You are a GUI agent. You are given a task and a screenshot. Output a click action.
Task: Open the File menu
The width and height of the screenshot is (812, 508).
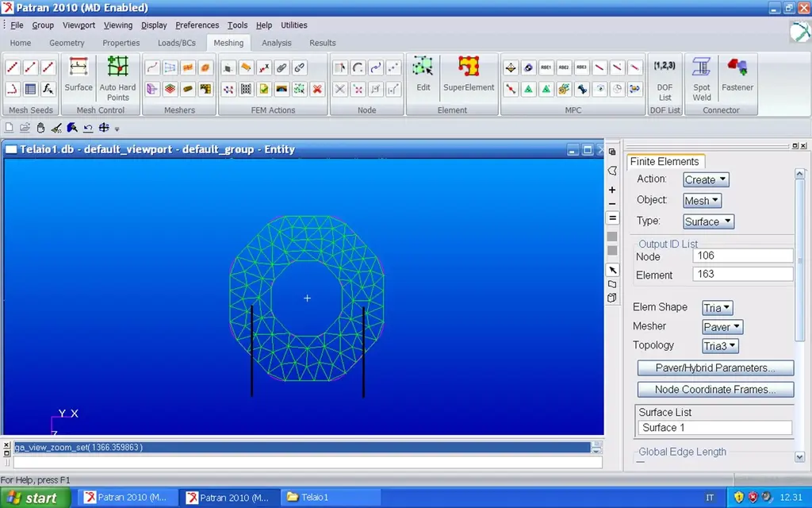pyautogui.click(x=17, y=25)
